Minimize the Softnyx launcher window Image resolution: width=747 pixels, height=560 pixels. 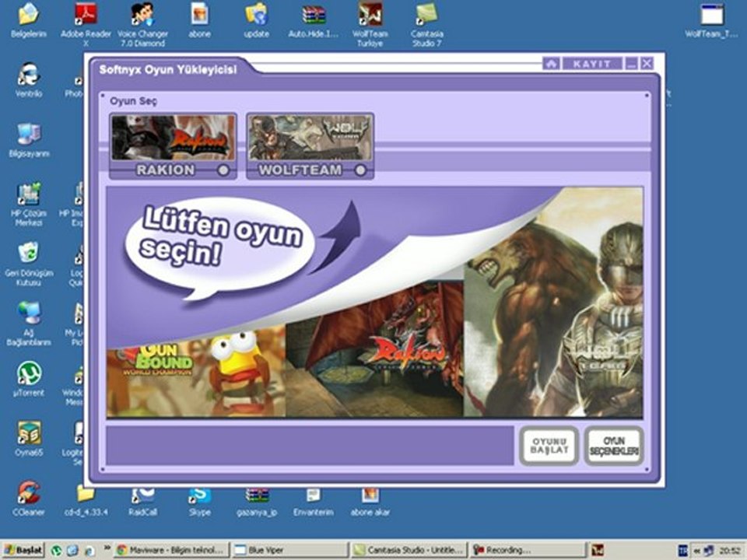tap(631, 63)
